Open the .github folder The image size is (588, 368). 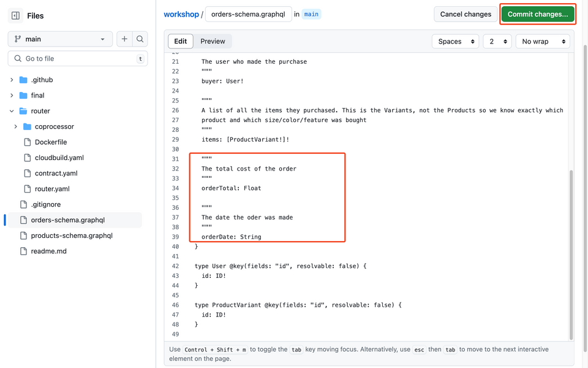[x=42, y=80]
